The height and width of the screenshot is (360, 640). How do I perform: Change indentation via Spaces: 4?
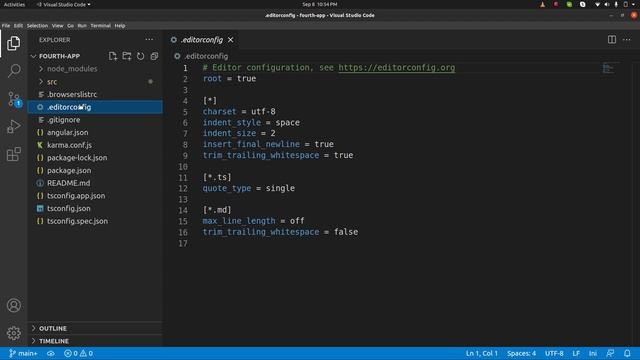pos(521,353)
